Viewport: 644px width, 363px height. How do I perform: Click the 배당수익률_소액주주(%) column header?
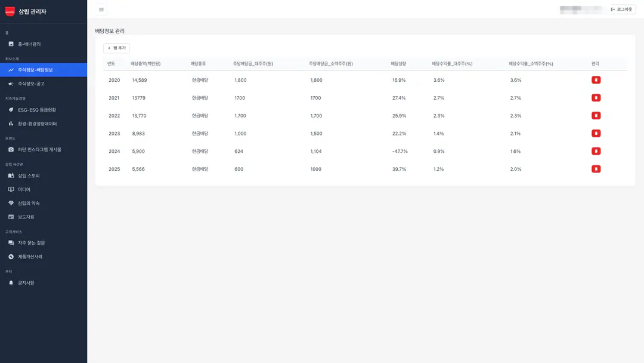tap(531, 64)
